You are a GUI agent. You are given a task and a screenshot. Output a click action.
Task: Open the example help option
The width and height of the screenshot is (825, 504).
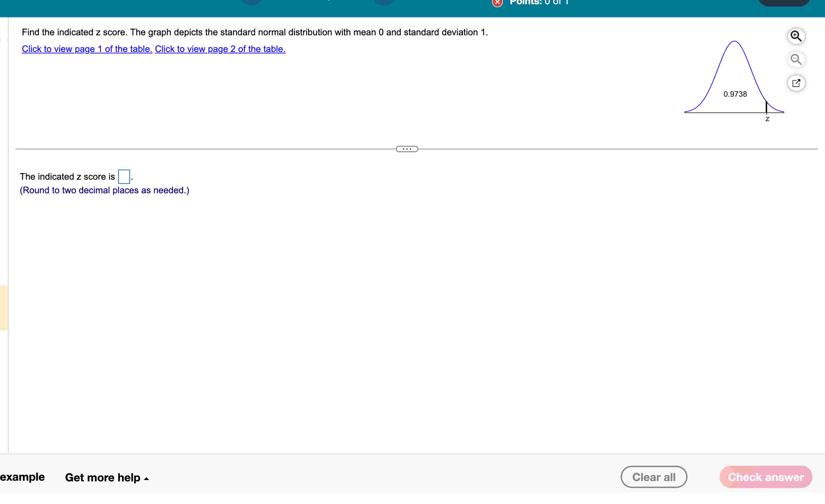coord(22,477)
